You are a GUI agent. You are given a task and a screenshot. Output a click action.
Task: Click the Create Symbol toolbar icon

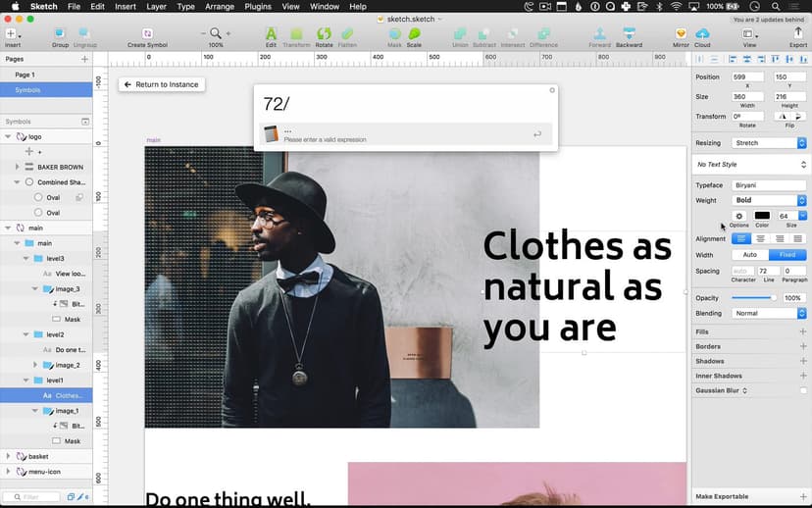(x=147, y=34)
